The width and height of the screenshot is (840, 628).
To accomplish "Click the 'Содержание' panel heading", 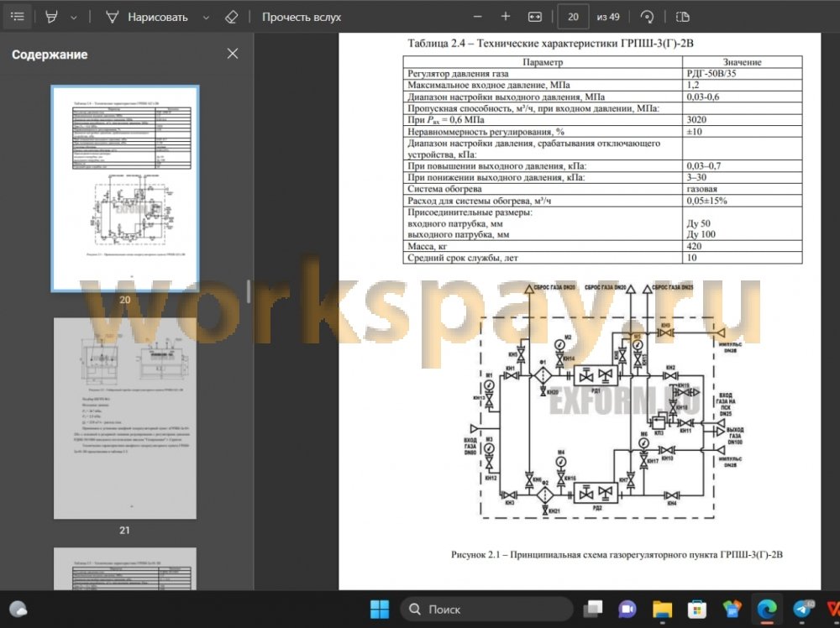I will tap(50, 55).
